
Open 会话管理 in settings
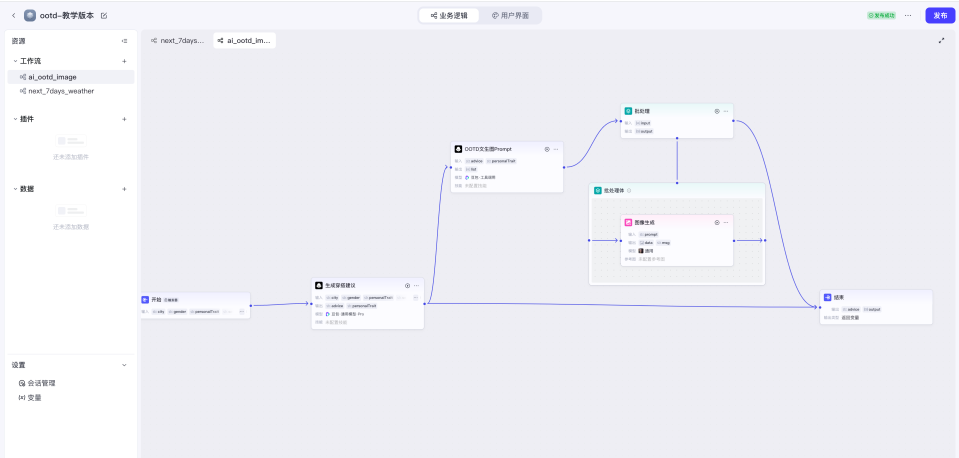tap(41, 383)
